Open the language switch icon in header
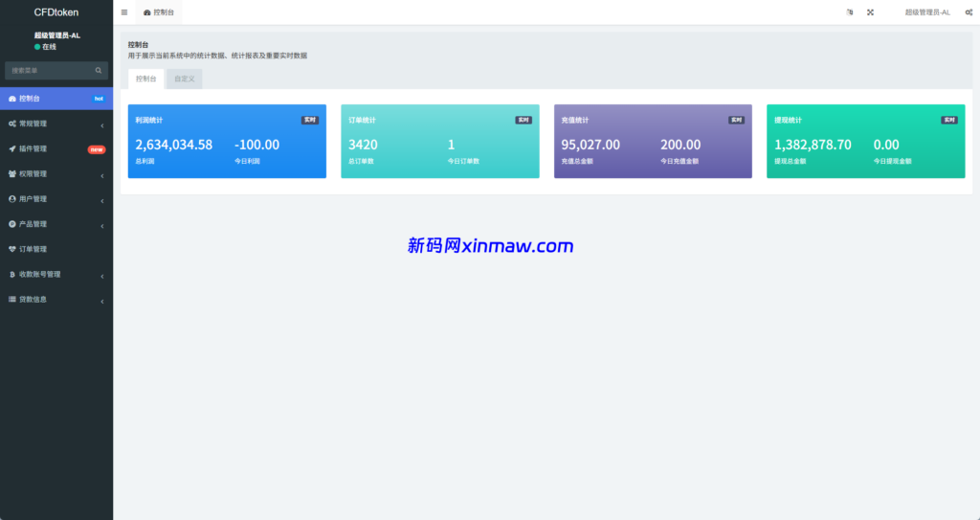Viewport: 980px width, 520px height. tap(850, 12)
